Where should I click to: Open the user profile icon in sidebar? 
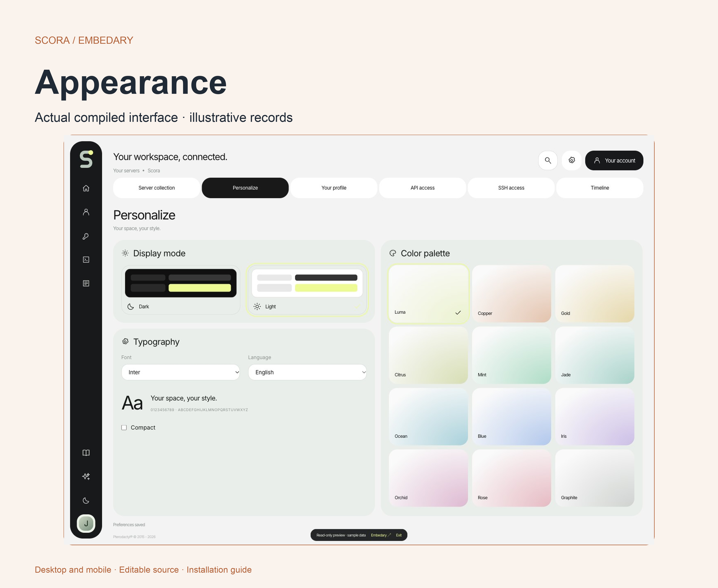click(x=86, y=212)
